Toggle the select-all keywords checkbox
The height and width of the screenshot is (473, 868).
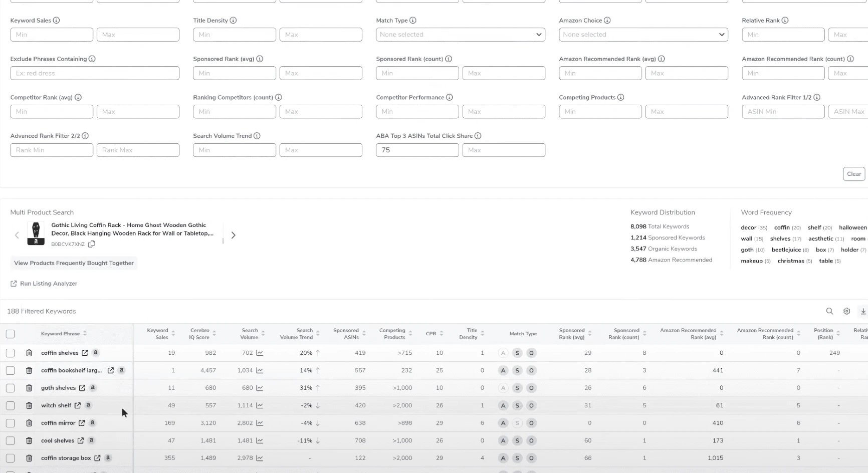click(x=10, y=334)
